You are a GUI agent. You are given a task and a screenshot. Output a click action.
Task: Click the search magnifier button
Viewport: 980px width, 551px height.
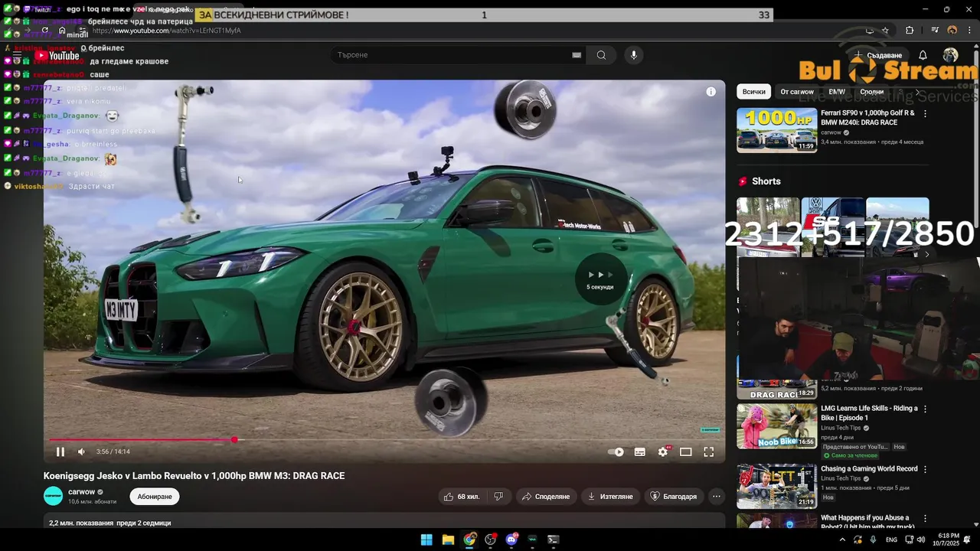tap(601, 55)
